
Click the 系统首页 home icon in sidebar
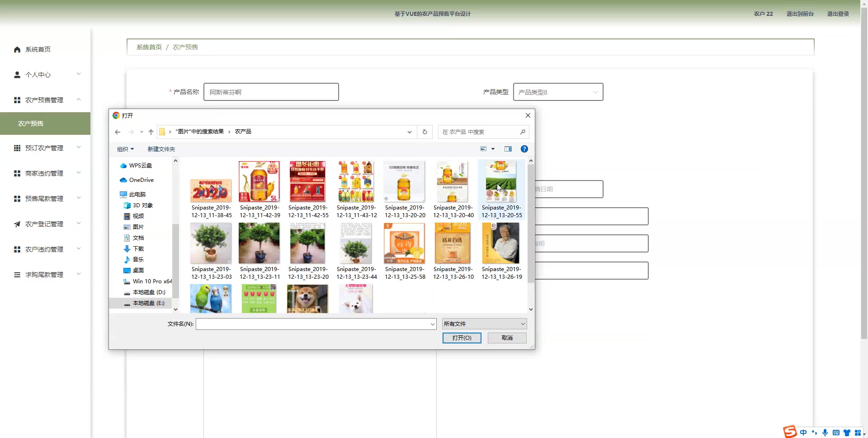[17, 49]
